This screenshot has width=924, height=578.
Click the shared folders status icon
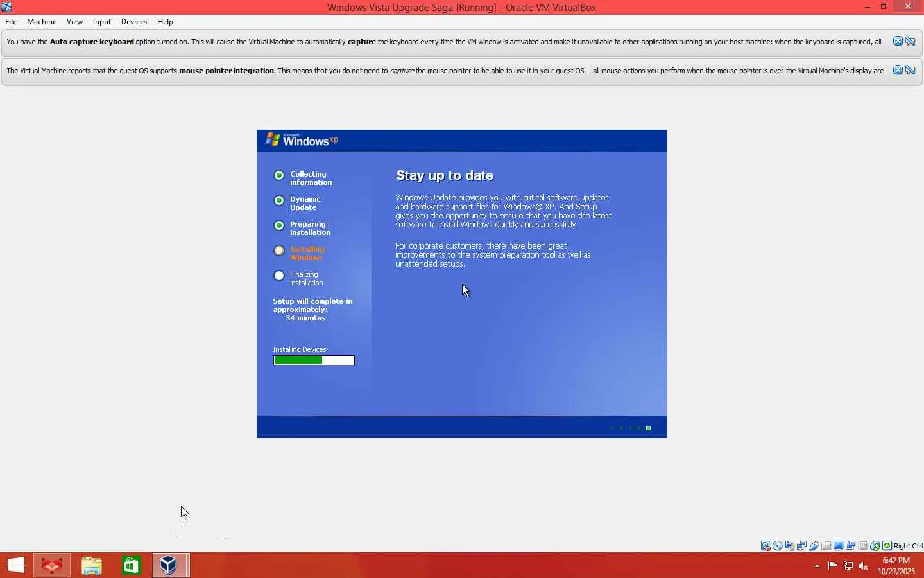pyautogui.click(x=826, y=546)
